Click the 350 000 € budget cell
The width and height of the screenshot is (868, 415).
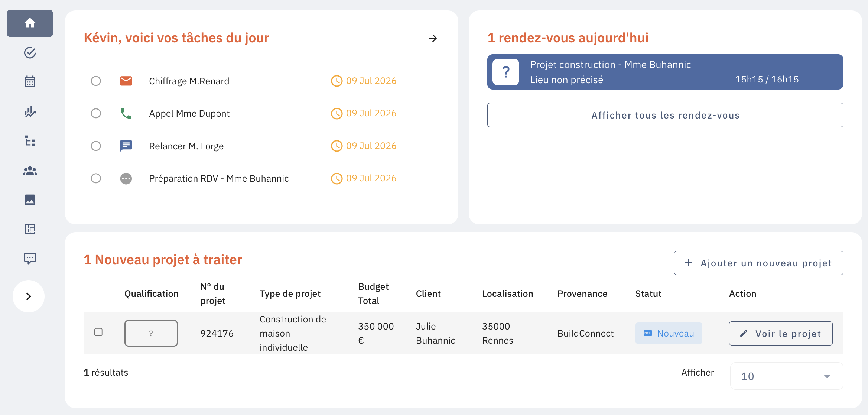(x=376, y=333)
